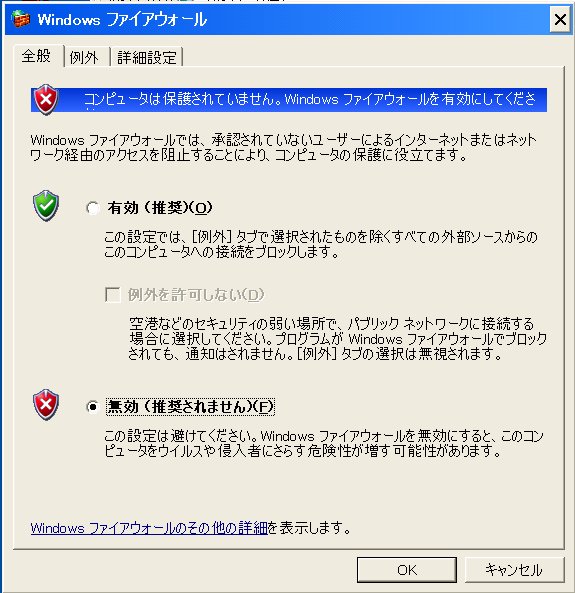Confirm settings with the OK button
The width and height of the screenshot is (575, 593).
click(x=407, y=570)
